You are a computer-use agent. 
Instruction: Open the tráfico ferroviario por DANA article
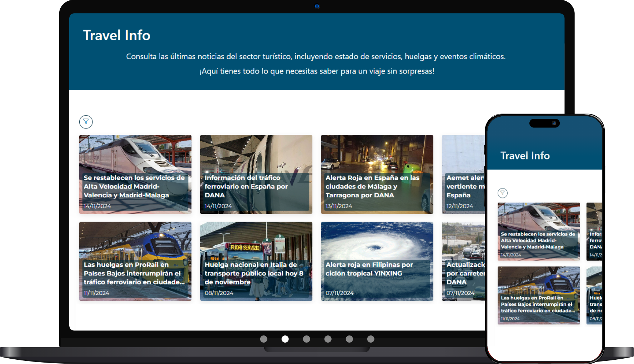click(256, 174)
